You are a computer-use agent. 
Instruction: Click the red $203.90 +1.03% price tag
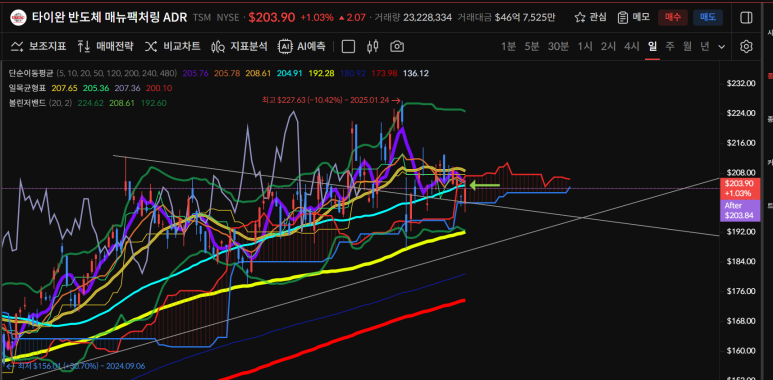[x=740, y=188]
